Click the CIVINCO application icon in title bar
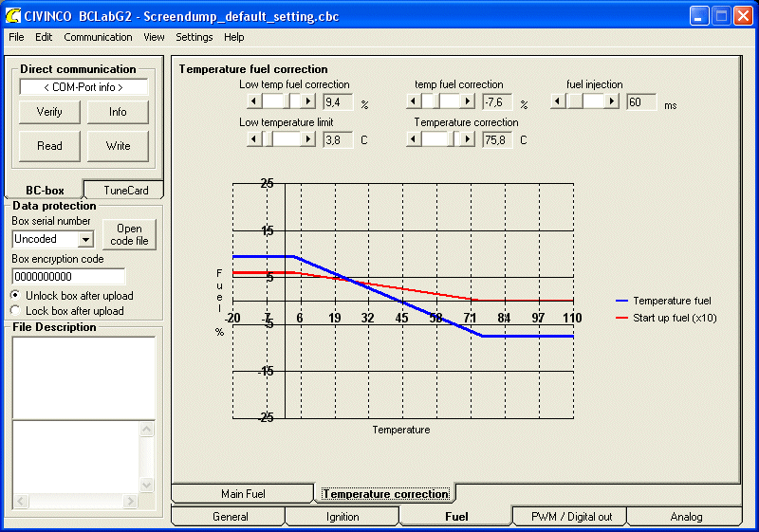Screen dimensions: 759x532 12,16
